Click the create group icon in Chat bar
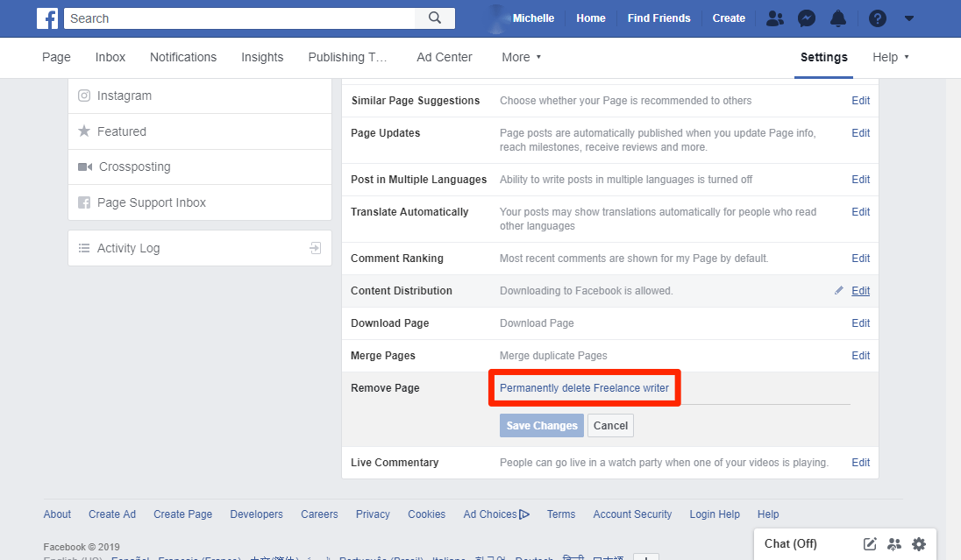 pos(894,543)
